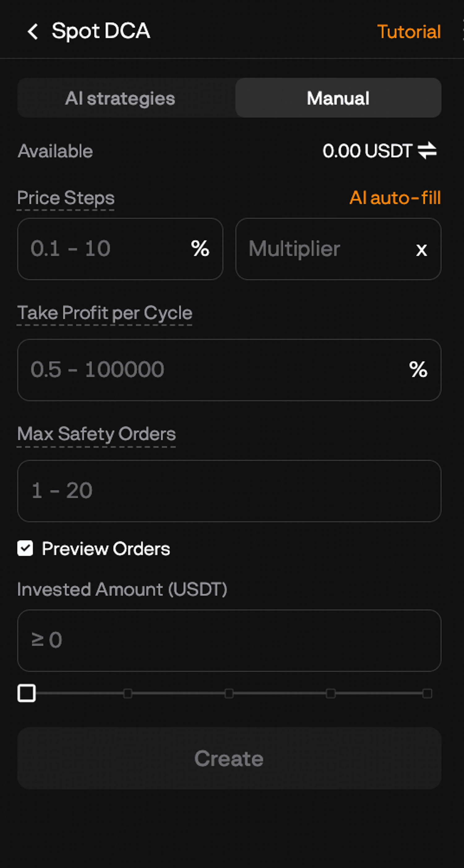Set amount slider to second marker
This screenshot has width=464, height=868.
[128, 693]
